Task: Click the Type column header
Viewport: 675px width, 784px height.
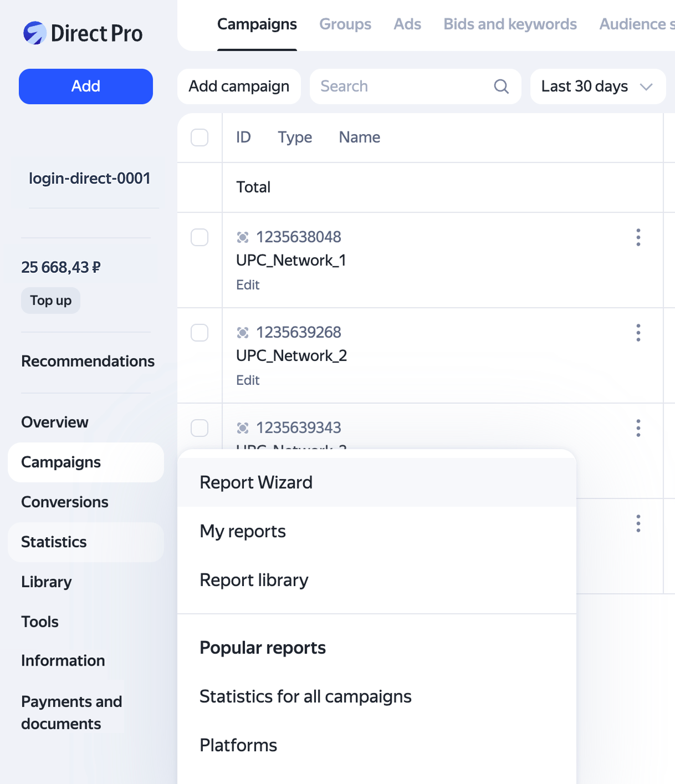Action: (x=295, y=138)
